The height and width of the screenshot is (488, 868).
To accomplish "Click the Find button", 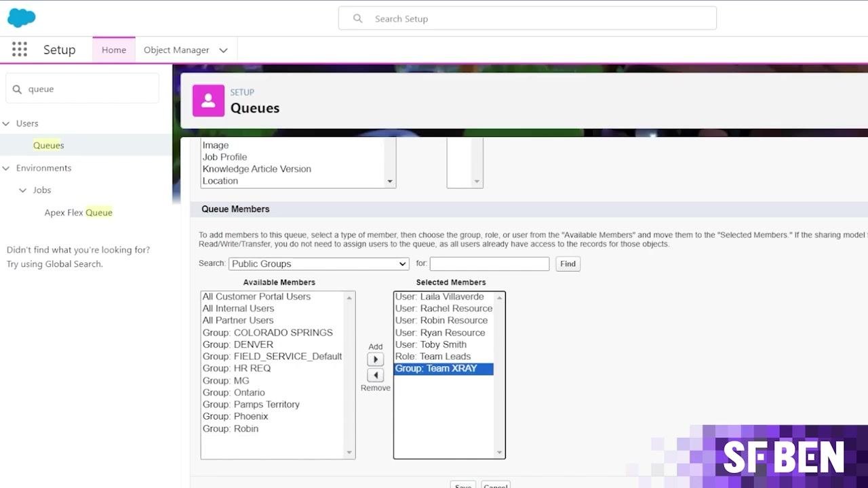I will click(568, 264).
